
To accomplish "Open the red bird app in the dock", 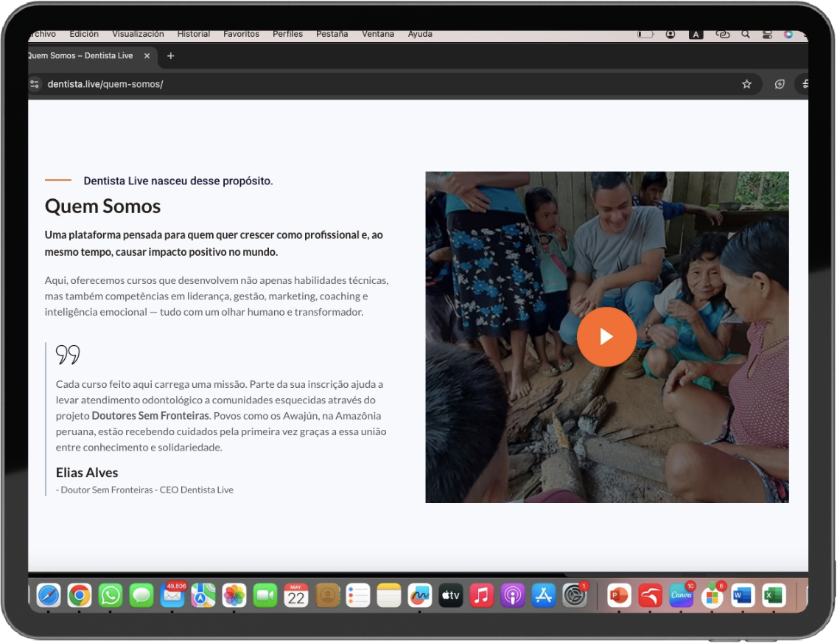I will pyautogui.click(x=650, y=595).
